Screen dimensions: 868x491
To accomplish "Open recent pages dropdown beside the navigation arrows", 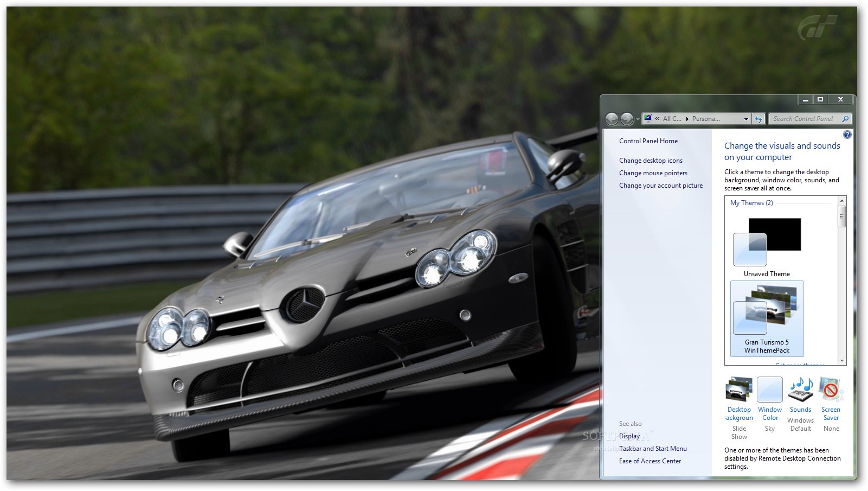I will click(638, 119).
